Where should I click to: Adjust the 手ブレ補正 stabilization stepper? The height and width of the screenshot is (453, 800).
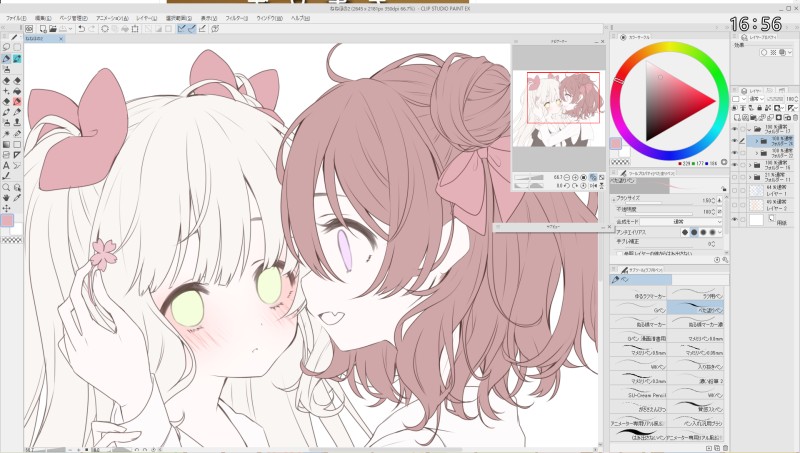point(713,244)
